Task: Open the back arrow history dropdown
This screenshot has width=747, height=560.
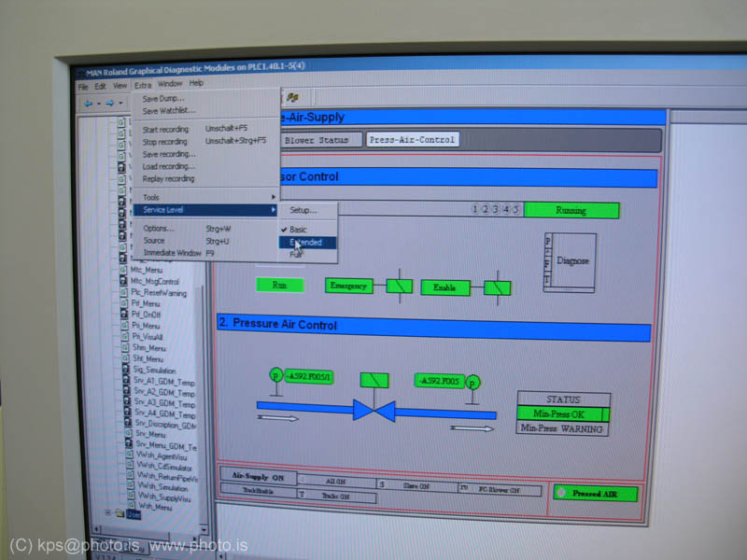Action: click(99, 104)
